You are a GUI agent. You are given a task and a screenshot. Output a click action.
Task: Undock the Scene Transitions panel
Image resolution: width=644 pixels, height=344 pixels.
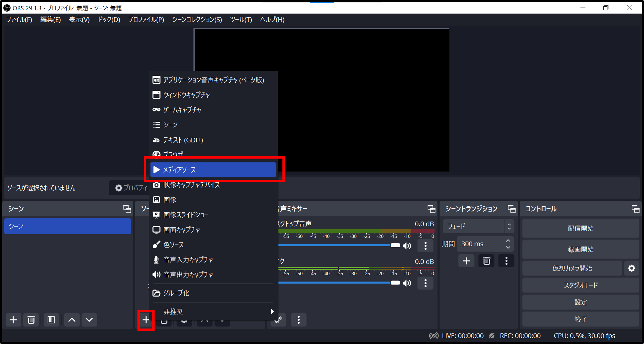pyautogui.click(x=512, y=209)
